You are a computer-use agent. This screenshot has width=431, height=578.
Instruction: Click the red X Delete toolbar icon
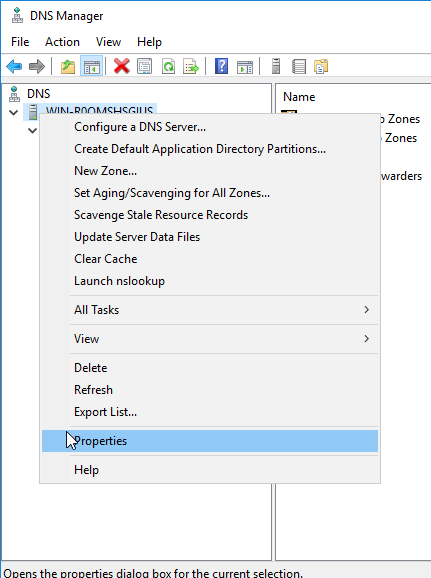121,67
